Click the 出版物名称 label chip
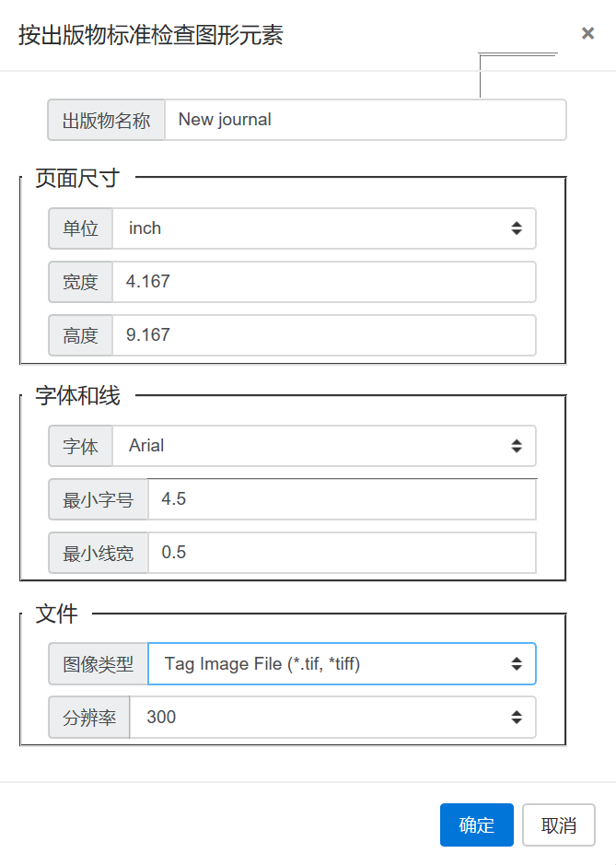The height and width of the screenshot is (865, 616). [106, 119]
